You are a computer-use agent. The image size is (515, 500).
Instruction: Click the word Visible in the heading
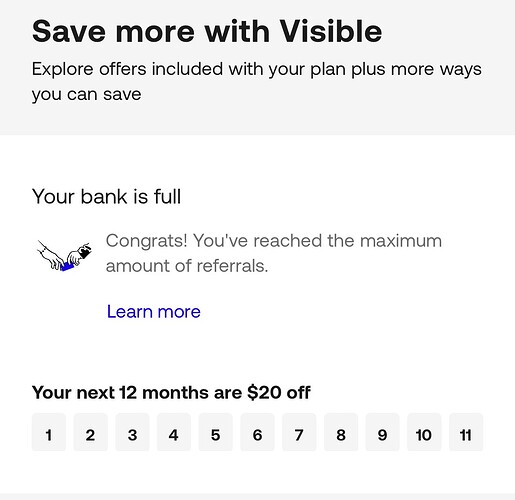click(x=331, y=31)
